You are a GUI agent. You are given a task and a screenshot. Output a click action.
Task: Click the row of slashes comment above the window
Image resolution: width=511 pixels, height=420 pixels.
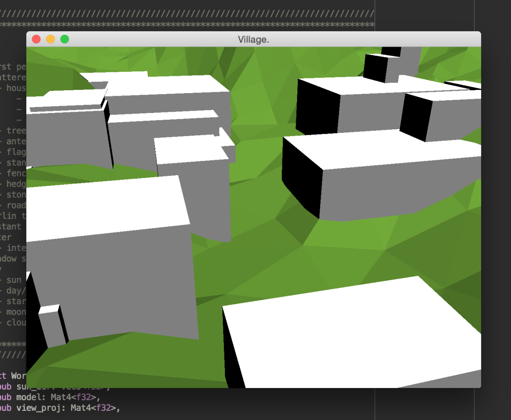[x=188, y=14]
